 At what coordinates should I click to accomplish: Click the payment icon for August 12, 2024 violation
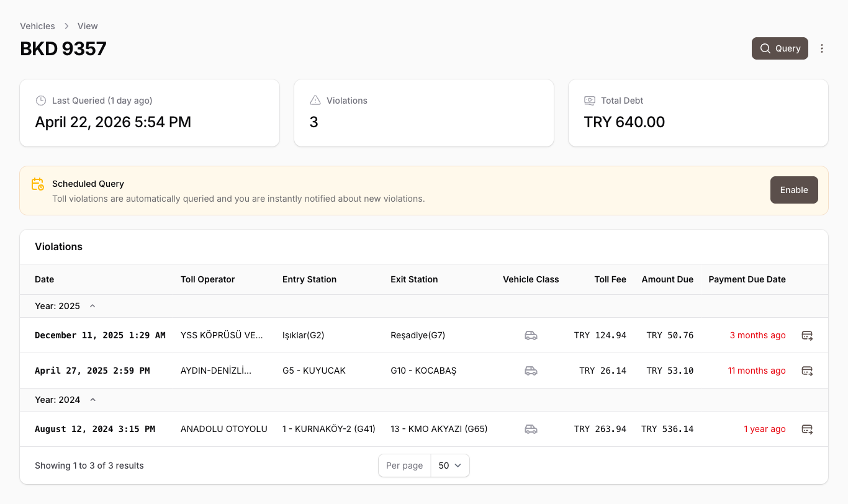point(807,429)
